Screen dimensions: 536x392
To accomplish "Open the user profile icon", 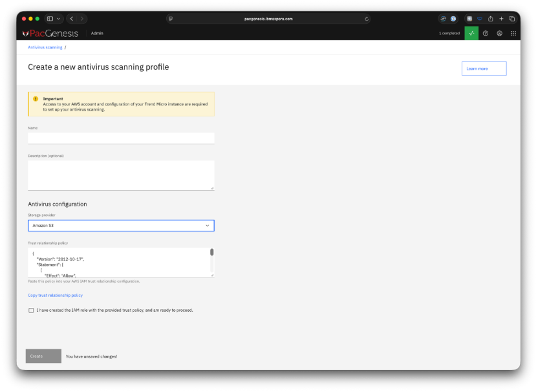I will coord(500,33).
